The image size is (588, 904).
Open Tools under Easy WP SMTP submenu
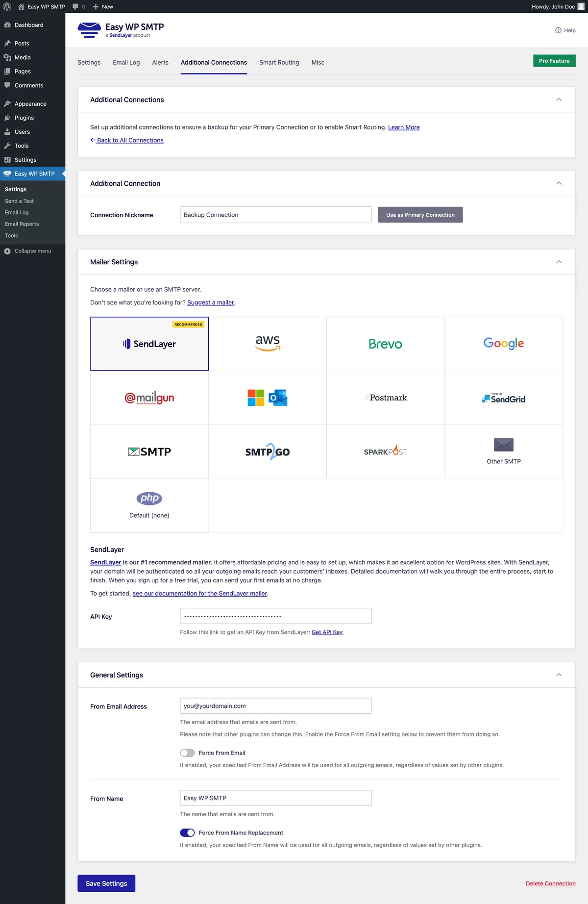11,236
